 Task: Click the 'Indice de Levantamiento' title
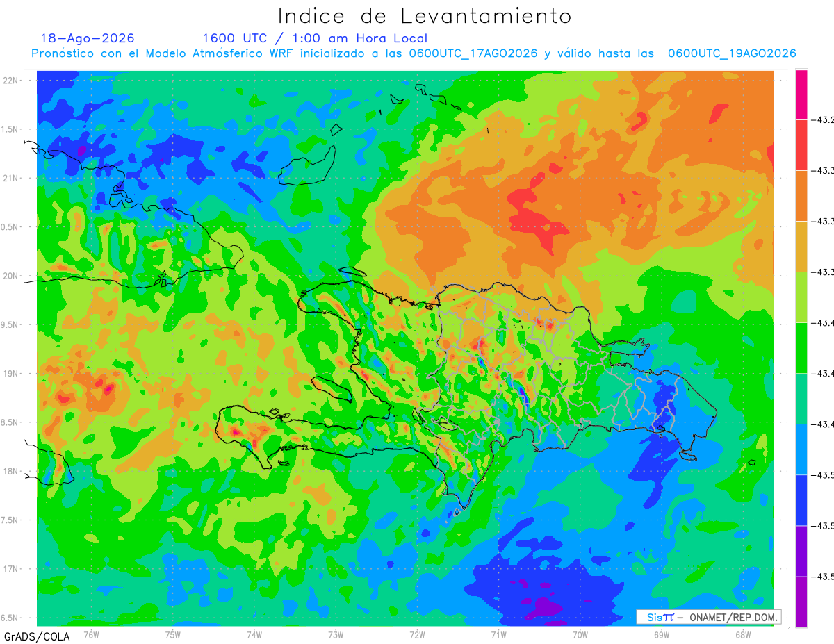pos(425,15)
